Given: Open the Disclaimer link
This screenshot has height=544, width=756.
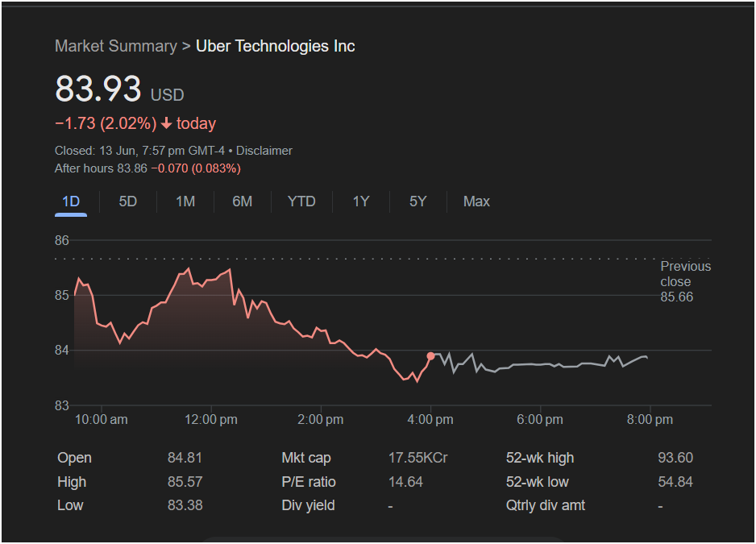Looking at the screenshot, I should pos(264,151).
